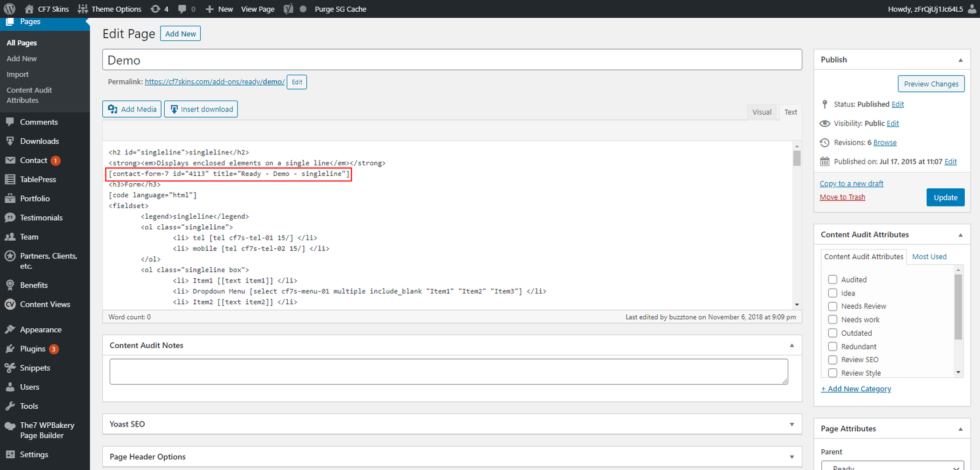
Task: Open the Yoast SEO icon in admin bar
Action: click(288, 9)
